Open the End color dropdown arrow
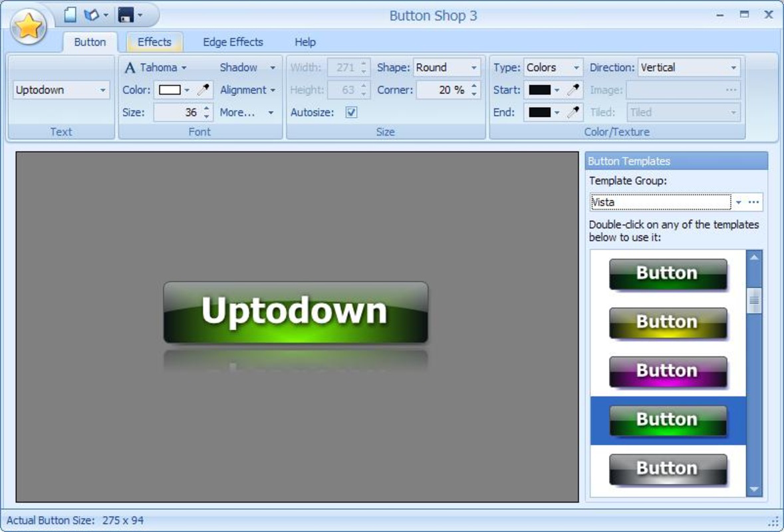 (557, 112)
